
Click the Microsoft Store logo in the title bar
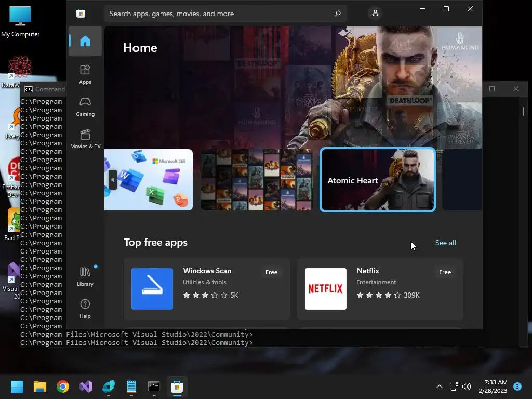(x=81, y=14)
